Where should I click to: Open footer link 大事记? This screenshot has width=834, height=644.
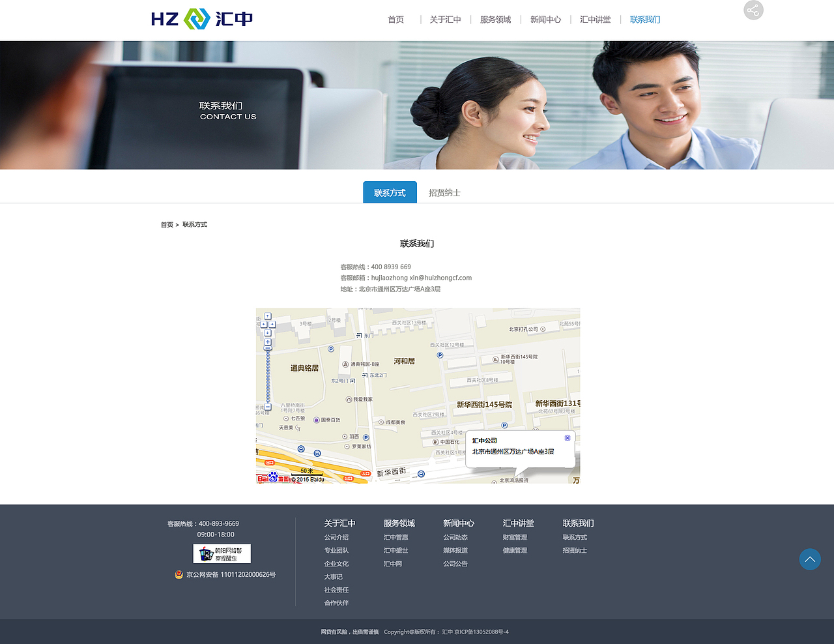coord(333,577)
